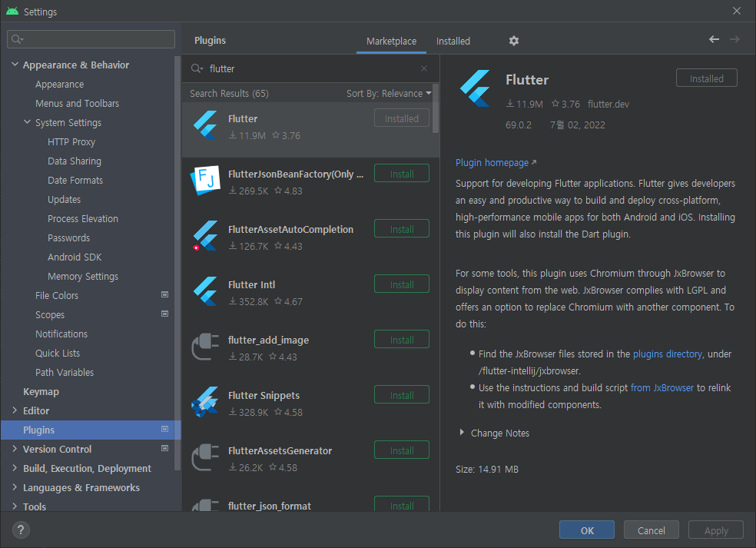Focus the settings search field
Screen dimensions: 756x548
click(91, 39)
